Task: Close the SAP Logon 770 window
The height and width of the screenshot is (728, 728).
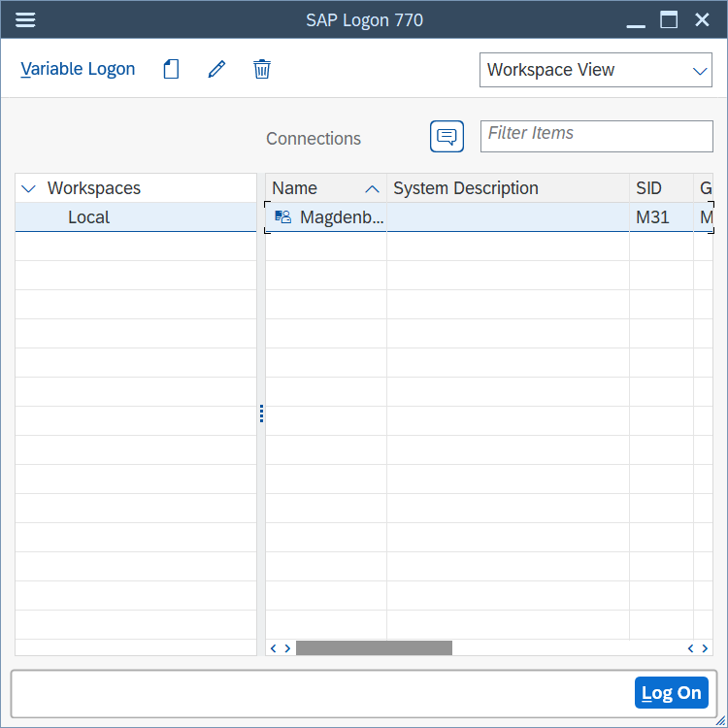Action: 702,20
